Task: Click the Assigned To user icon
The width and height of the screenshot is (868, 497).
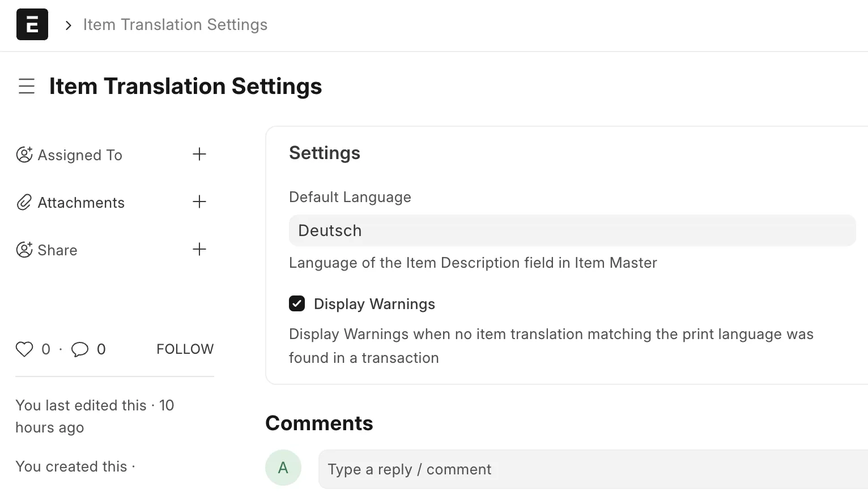Action: coord(24,155)
